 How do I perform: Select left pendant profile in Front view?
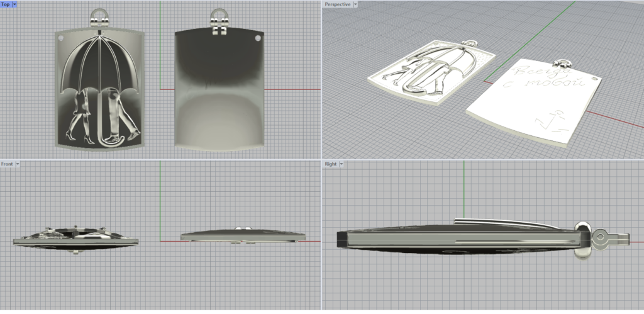75,238
